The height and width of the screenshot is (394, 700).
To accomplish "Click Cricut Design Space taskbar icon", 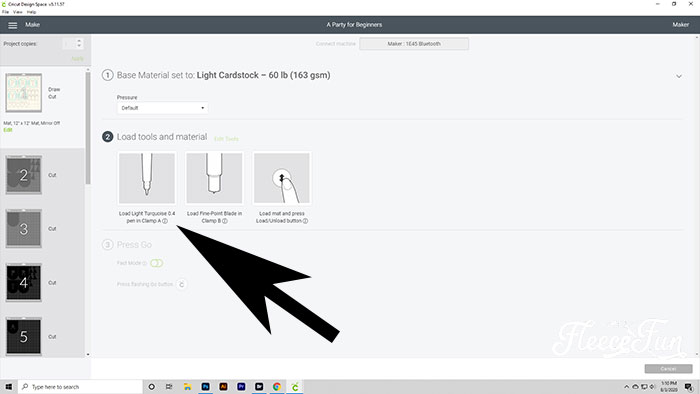I will [295, 387].
